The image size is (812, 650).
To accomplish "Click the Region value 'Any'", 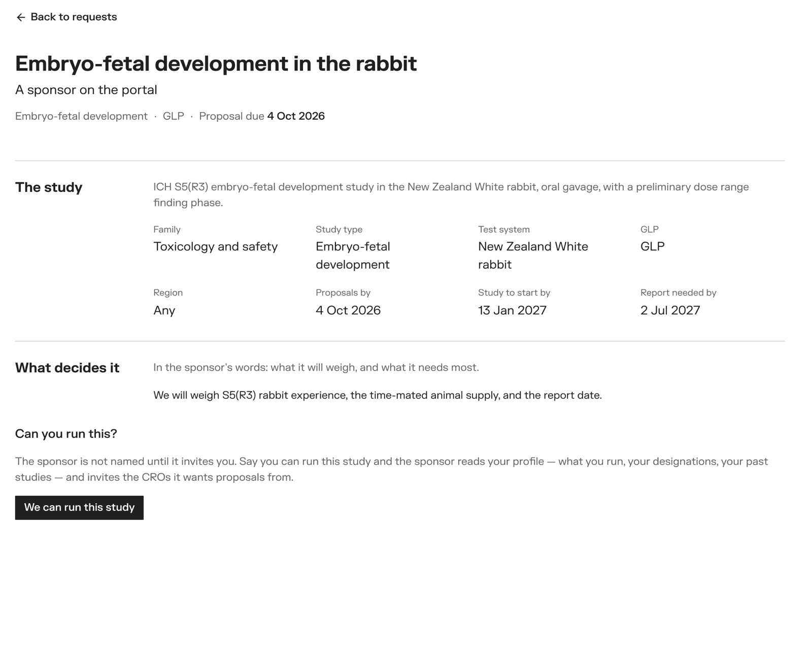I will coord(164,310).
